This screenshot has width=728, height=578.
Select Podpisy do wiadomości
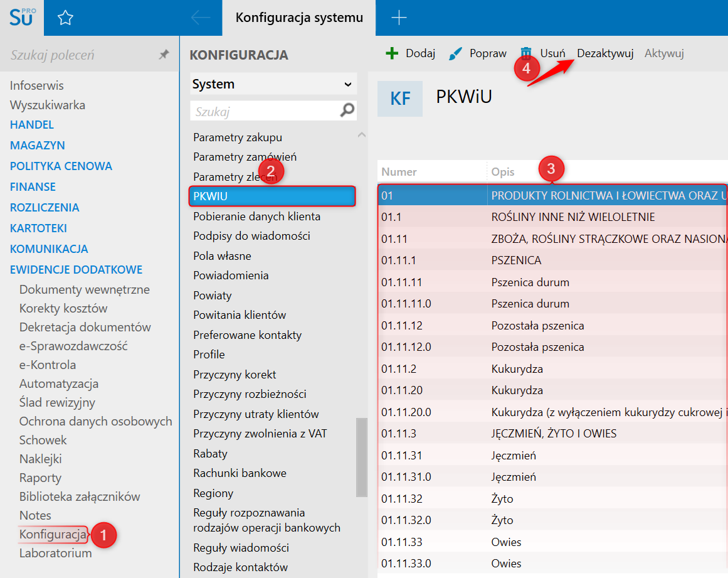251,236
